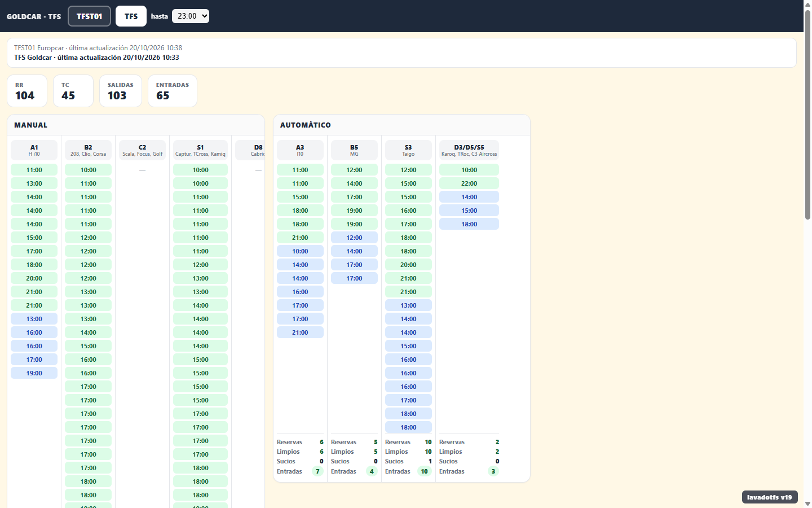Click the Entradas 3 badge under D3/D5/S5
812x508 pixels.
coord(493,471)
